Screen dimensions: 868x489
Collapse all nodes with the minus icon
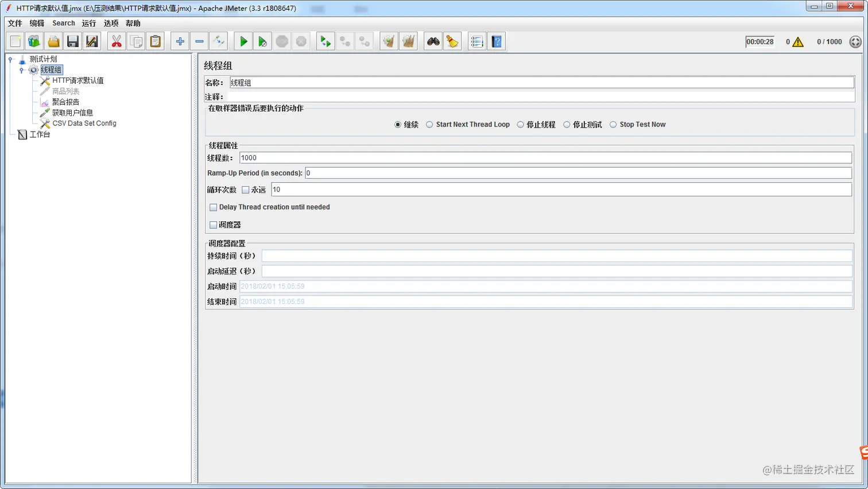[x=199, y=41]
